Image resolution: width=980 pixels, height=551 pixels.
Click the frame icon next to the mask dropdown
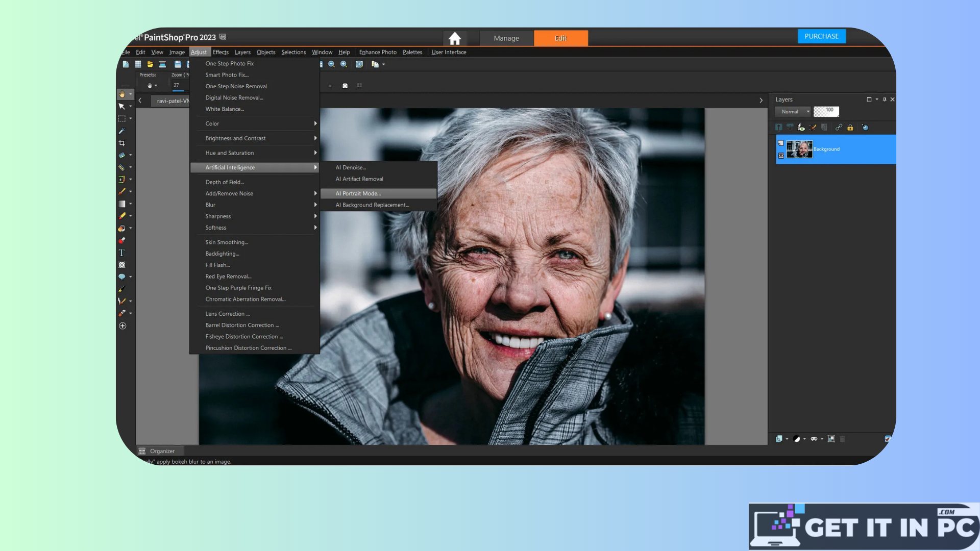tap(831, 439)
